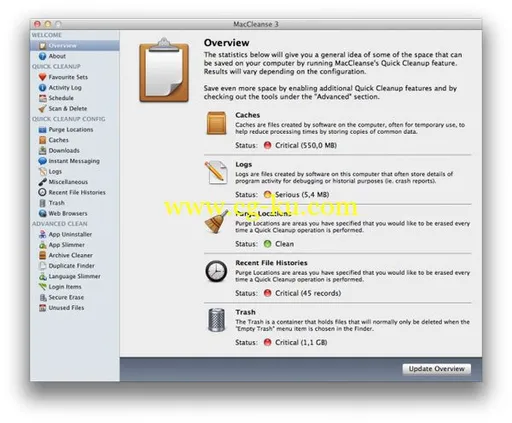Open the Duplicate Finder icon
Screen dimensions: 512x423
click(x=42, y=266)
